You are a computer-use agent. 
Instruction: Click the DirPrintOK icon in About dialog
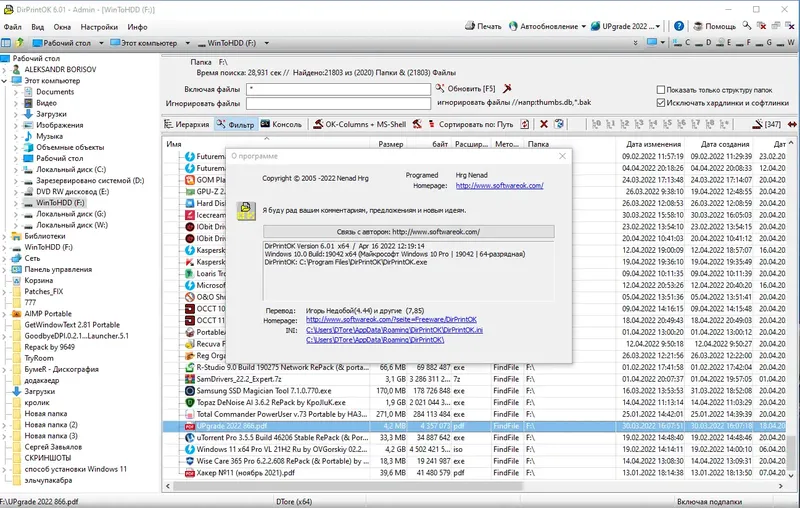point(246,211)
